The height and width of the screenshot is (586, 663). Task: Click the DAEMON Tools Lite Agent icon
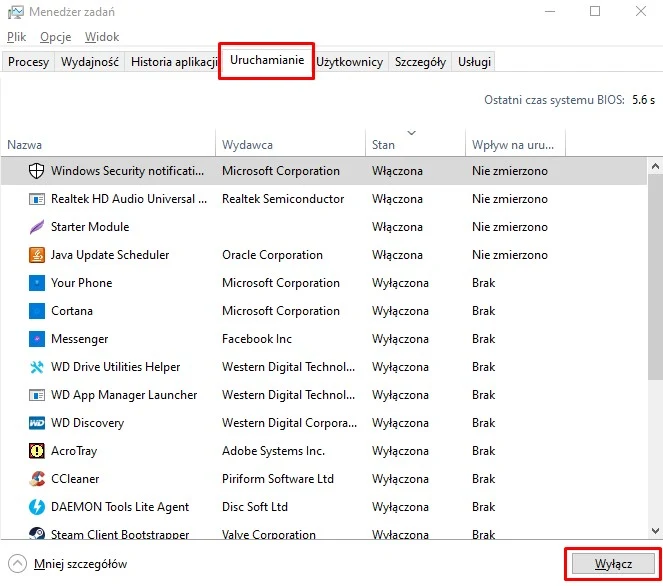point(37,507)
